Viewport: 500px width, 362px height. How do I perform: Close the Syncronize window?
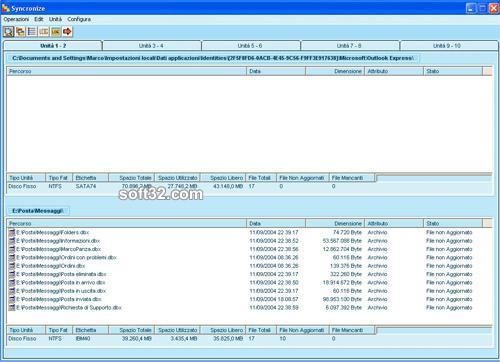click(493, 8)
